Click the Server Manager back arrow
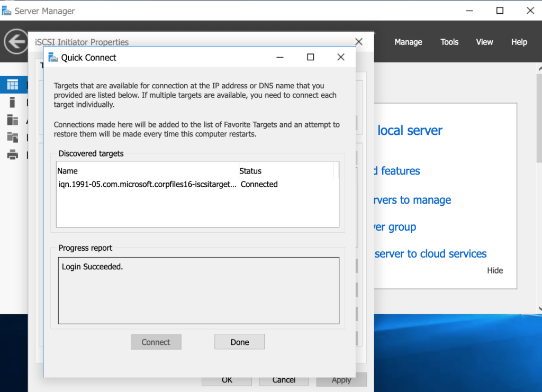542x392 pixels. click(x=15, y=42)
